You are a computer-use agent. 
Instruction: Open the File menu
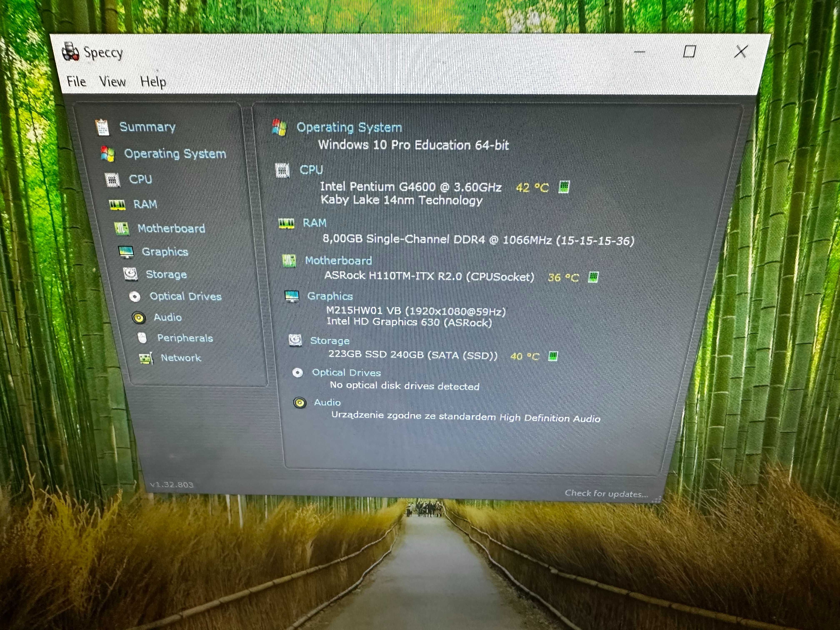pyautogui.click(x=76, y=81)
